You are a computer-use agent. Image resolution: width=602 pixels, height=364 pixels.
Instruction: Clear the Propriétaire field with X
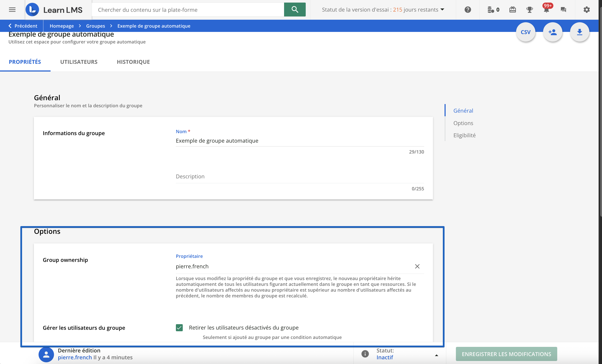click(417, 266)
